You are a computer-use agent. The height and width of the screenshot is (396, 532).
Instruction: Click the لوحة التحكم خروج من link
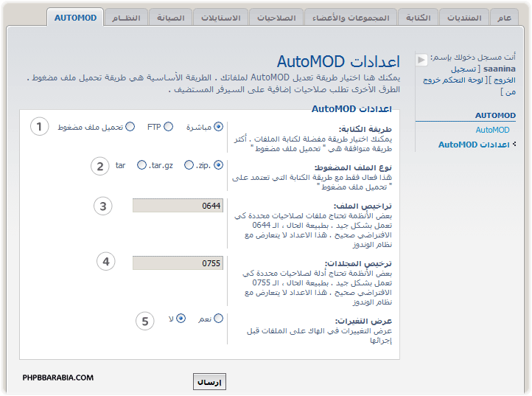pyautogui.click(x=469, y=86)
